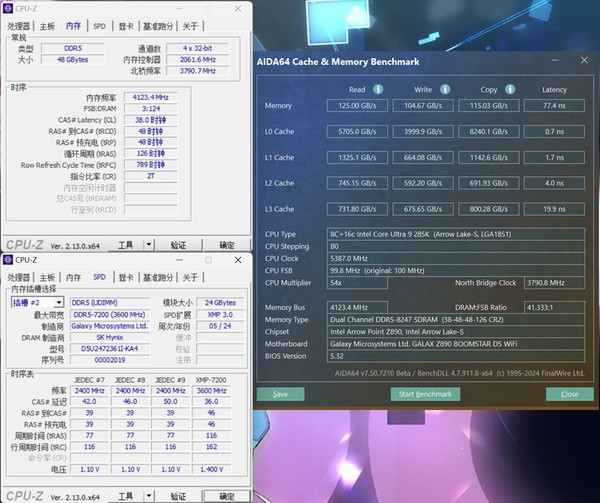Click BIOS Version value 5.32

click(x=456, y=356)
